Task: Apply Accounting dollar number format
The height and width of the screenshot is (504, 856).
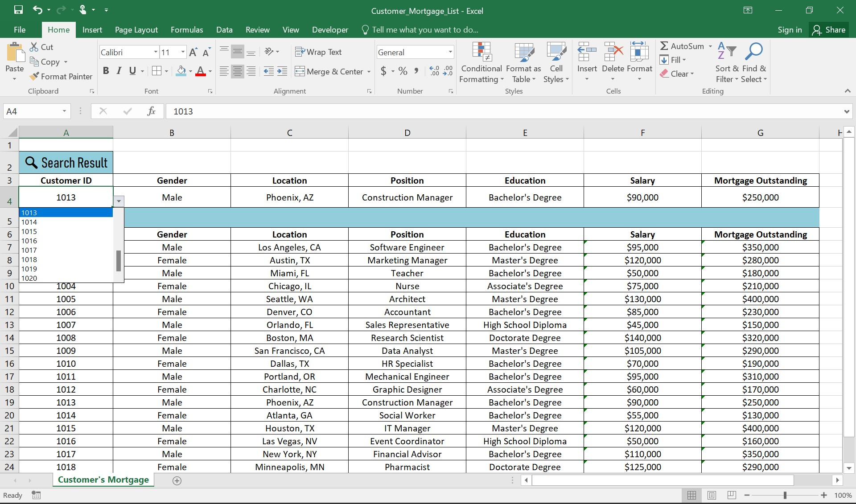Action: coord(383,71)
